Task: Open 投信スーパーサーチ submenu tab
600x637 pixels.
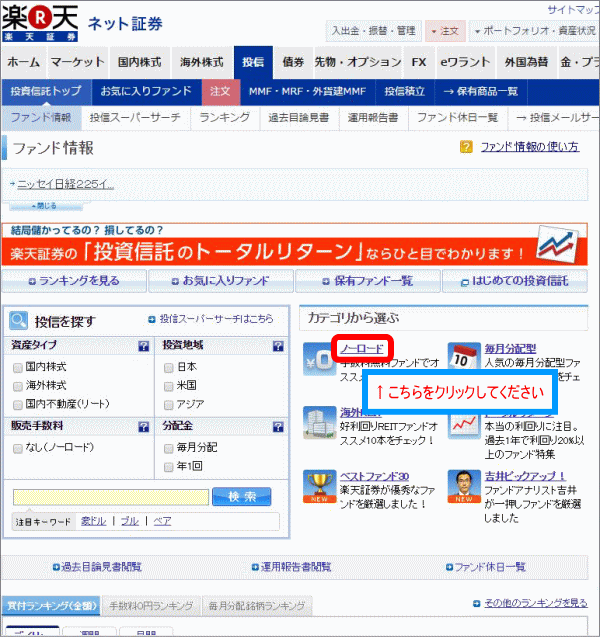Action: (135, 118)
